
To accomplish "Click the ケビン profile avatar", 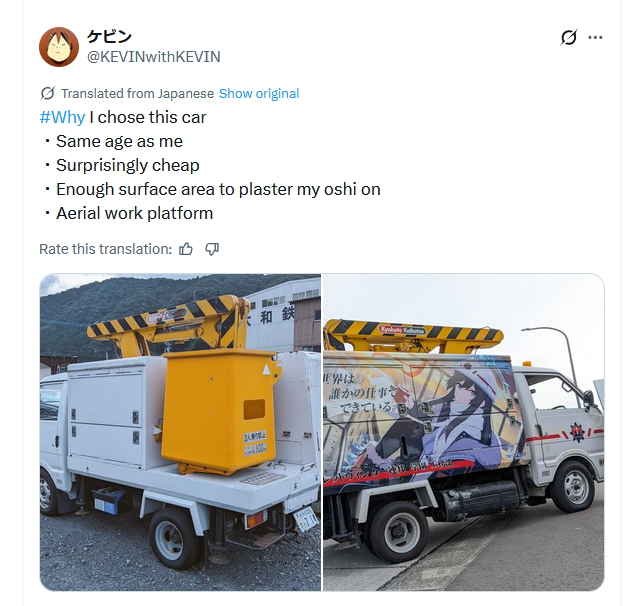I will [59, 47].
